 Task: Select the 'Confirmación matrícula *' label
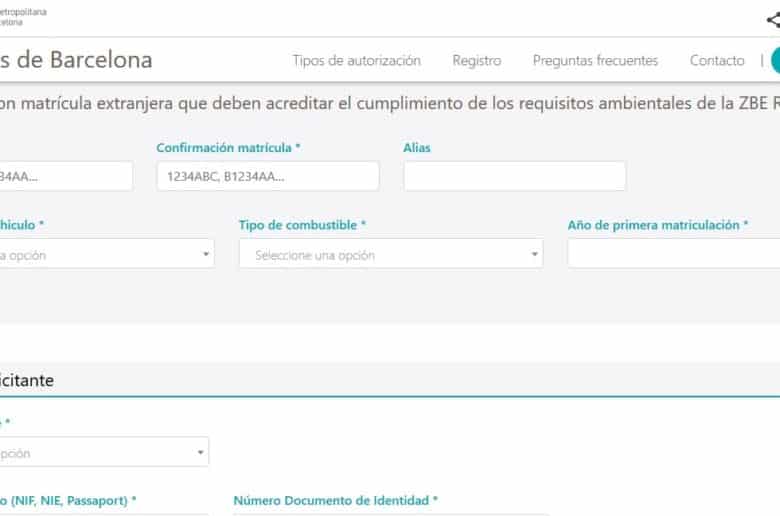click(228, 148)
